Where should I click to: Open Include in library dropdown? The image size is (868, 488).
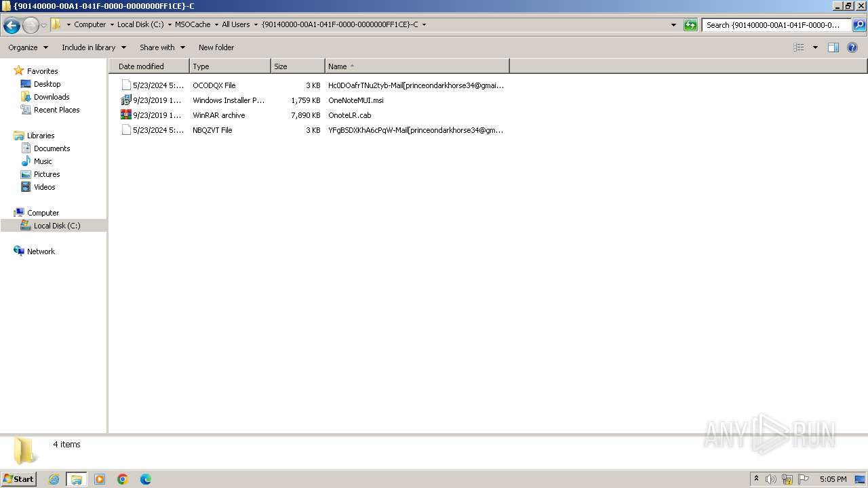(94, 47)
